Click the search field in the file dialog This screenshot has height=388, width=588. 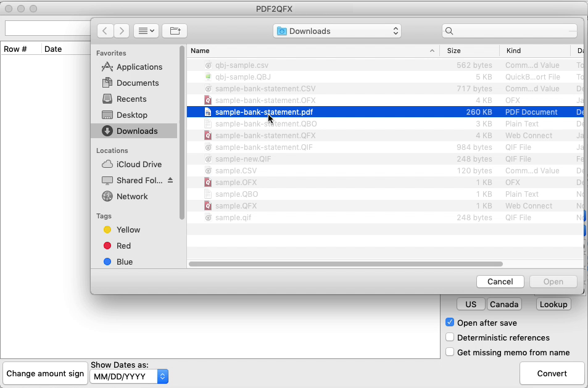click(509, 31)
